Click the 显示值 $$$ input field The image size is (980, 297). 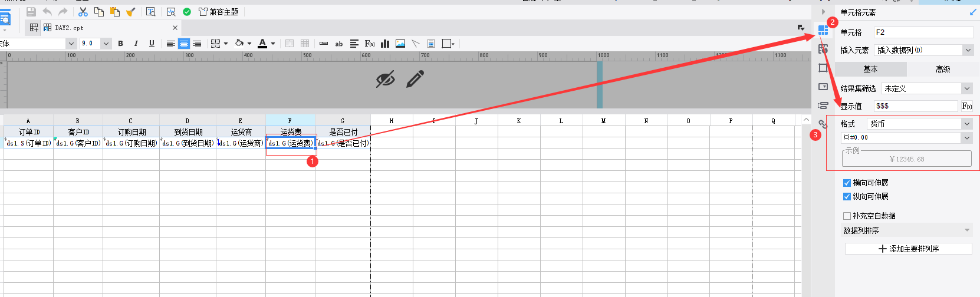(x=916, y=106)
